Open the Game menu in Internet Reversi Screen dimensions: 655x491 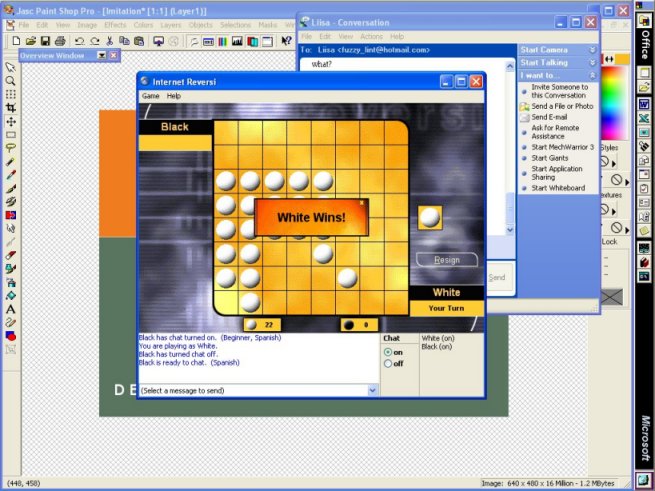[x=150, y=96]
